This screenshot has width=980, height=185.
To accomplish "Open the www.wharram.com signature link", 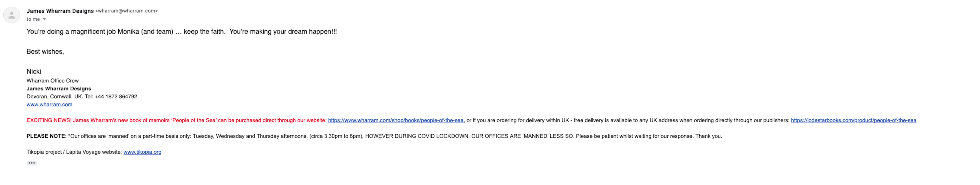I will (49, 104).
